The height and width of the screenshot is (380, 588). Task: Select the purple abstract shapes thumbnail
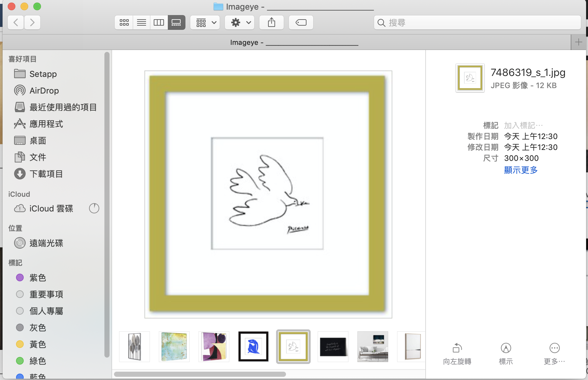pos(214,347)
